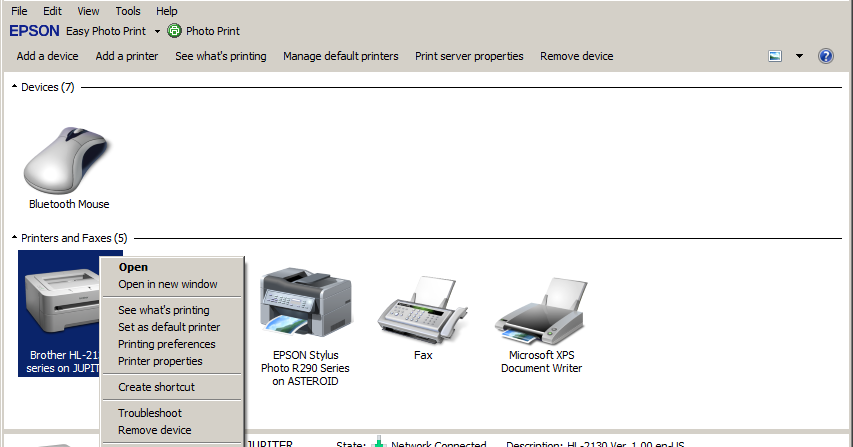Open the Edit menu
The image size is (853, 447).
(x=52, y=11)
